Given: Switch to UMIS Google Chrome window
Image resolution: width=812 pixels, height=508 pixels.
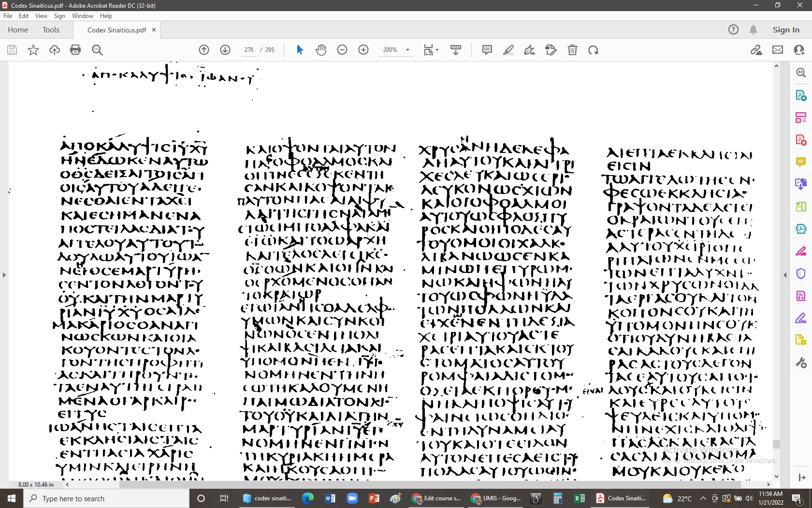Looking at the screenshot, I should 496,498.
